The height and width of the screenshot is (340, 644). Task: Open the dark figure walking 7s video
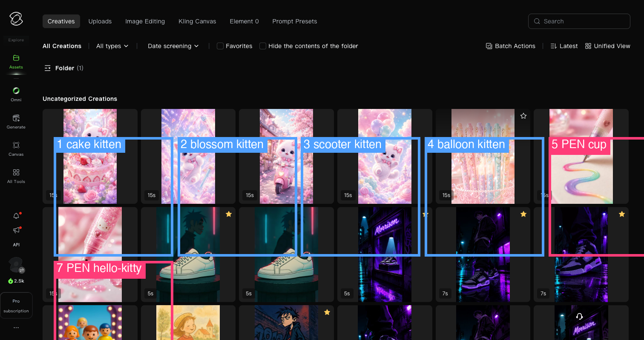pos(483,254)
